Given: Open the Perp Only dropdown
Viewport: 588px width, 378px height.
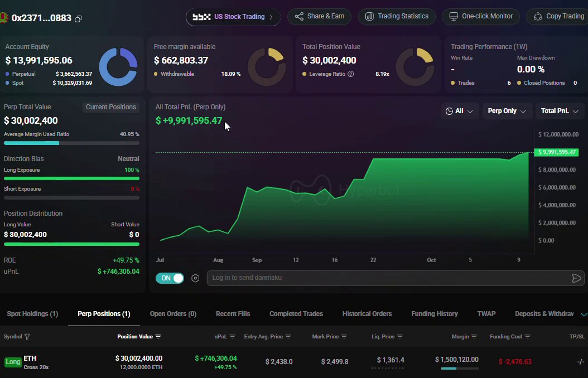Looking at the screenshot, I should [507, 111].
